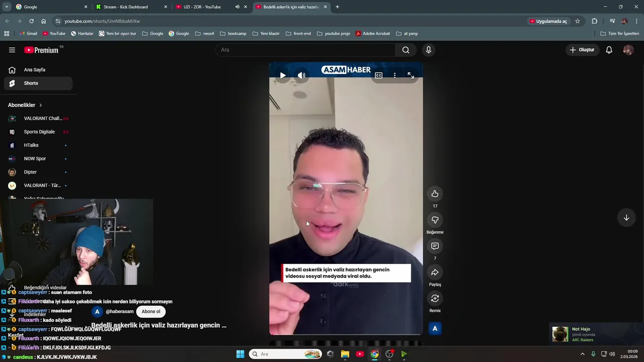Reload the current page
This screenshot has height=362, width=644.
coord(31,21)
